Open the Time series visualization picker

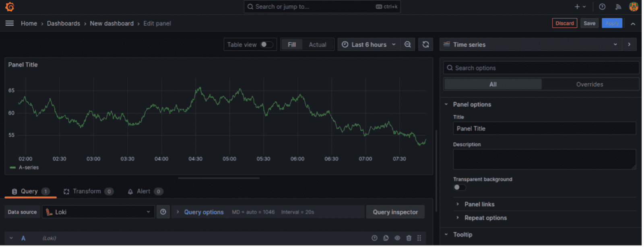pyautogui.click(x=530, y=45)
